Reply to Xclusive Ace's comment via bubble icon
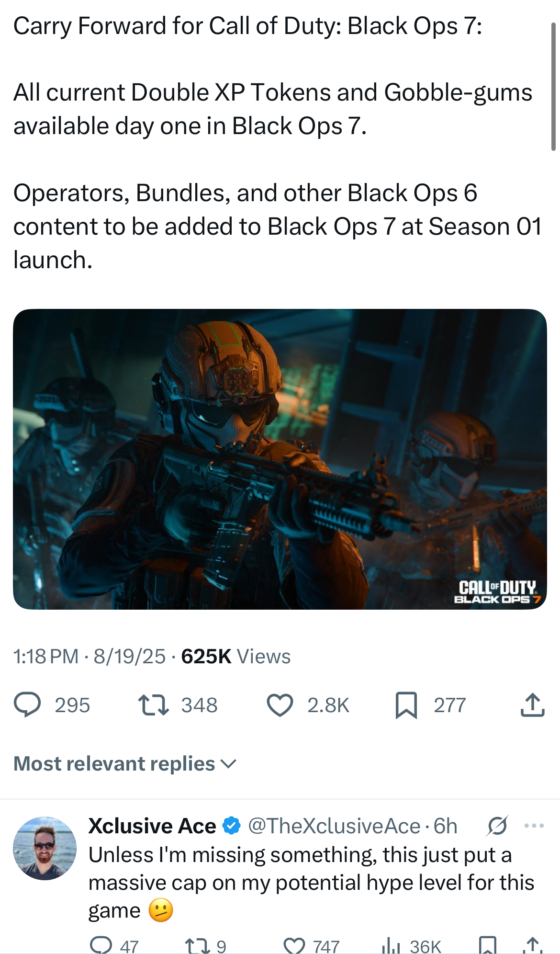The height and width of the screenshot is (954, 560). [x=101, y=945]
